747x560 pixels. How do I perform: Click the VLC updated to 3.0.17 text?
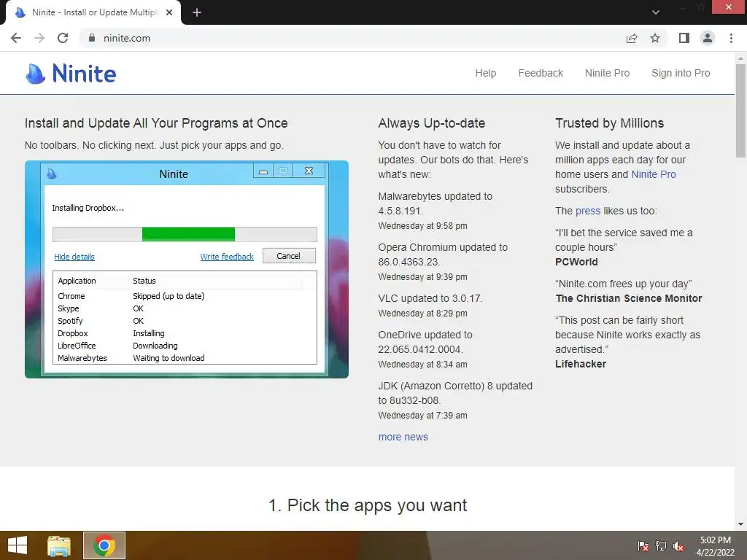tap(430, 298)
